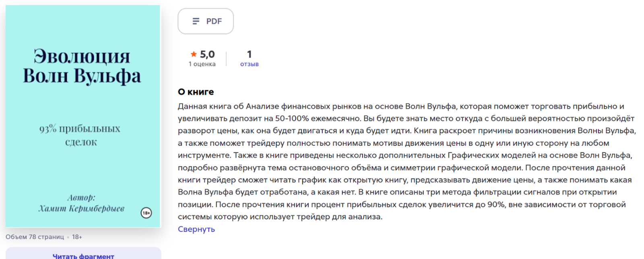Viewport: 644px width, 259px height.
Task: Select the 93% прибыльных сделок subtitle on cover
Action: point(80,135)
